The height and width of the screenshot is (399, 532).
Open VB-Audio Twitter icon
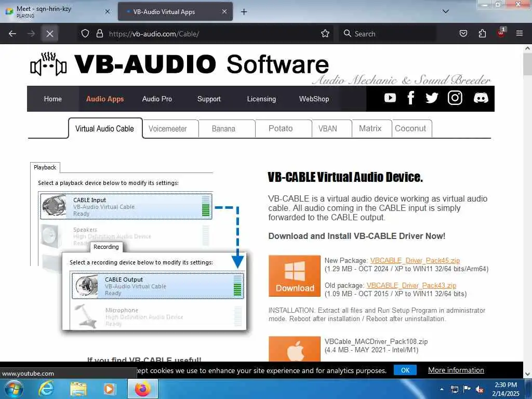[432, 98]
